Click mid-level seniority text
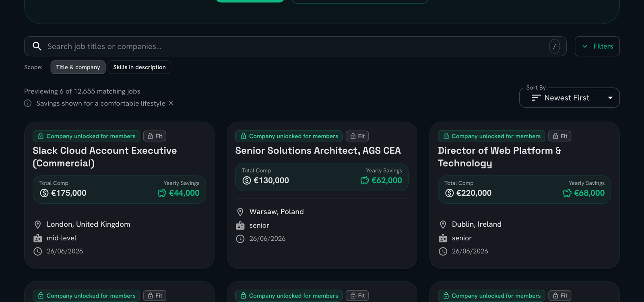 [62, 238]
